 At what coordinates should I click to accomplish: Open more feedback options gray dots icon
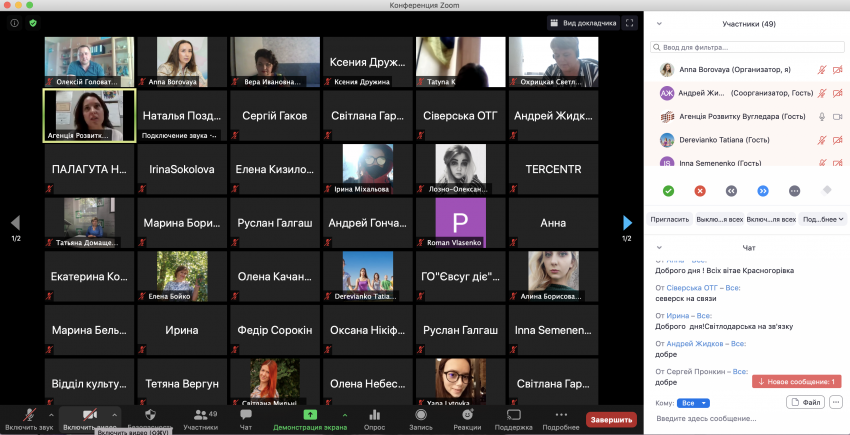click(x=794, y=190)
